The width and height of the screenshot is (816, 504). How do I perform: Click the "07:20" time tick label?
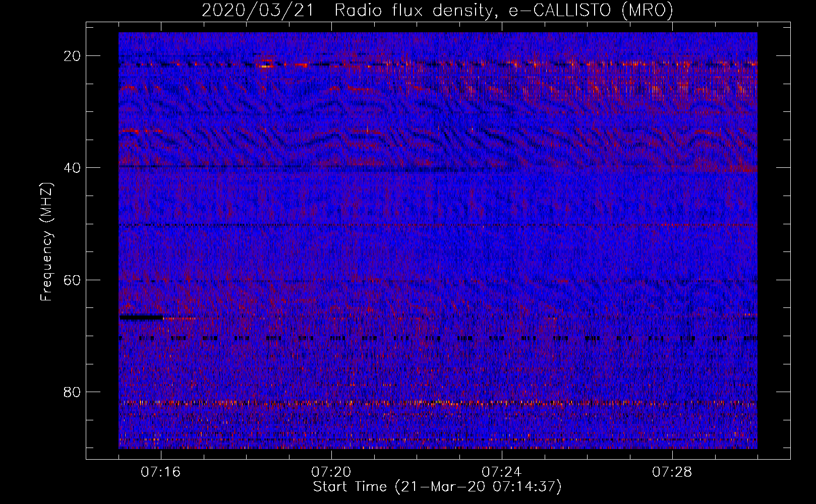click(331, 472)
